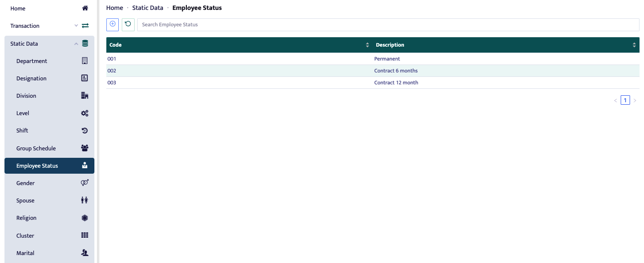Go to pagination page 1
Viewport: 644px width, 263px height.
click(625, 100)
